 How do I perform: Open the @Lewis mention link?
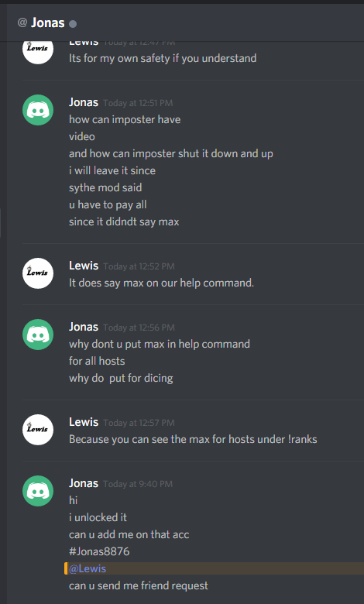88,568
